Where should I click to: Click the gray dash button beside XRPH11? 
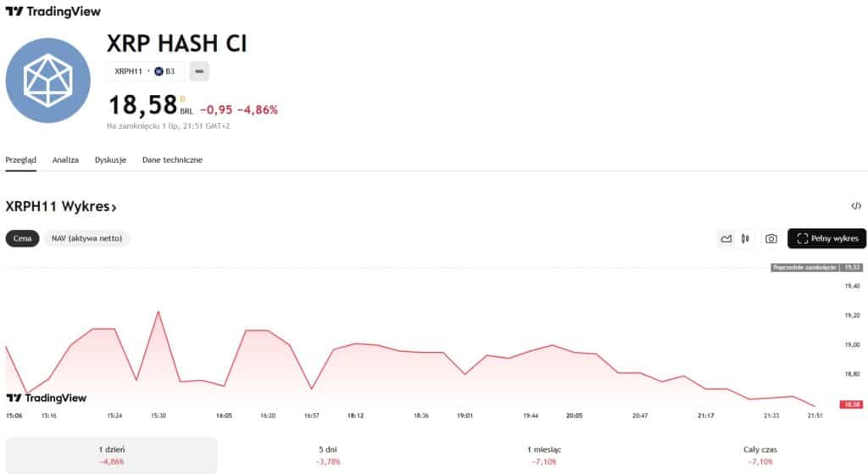point(199,71)
